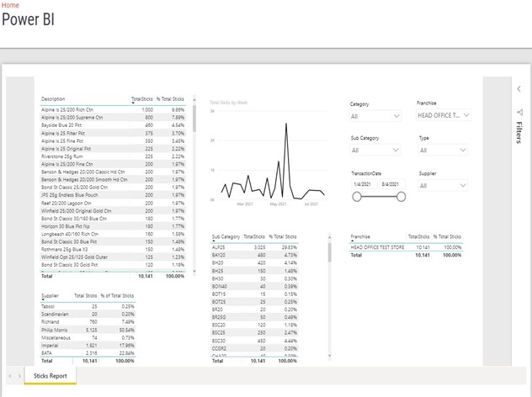The image size is (532, 397).
Task: Select the Sticks Report tab
Action: (51, 376)
